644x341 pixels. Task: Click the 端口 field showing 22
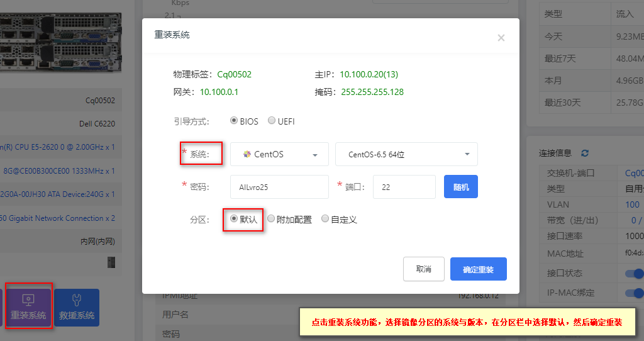[x=404, y=187]
